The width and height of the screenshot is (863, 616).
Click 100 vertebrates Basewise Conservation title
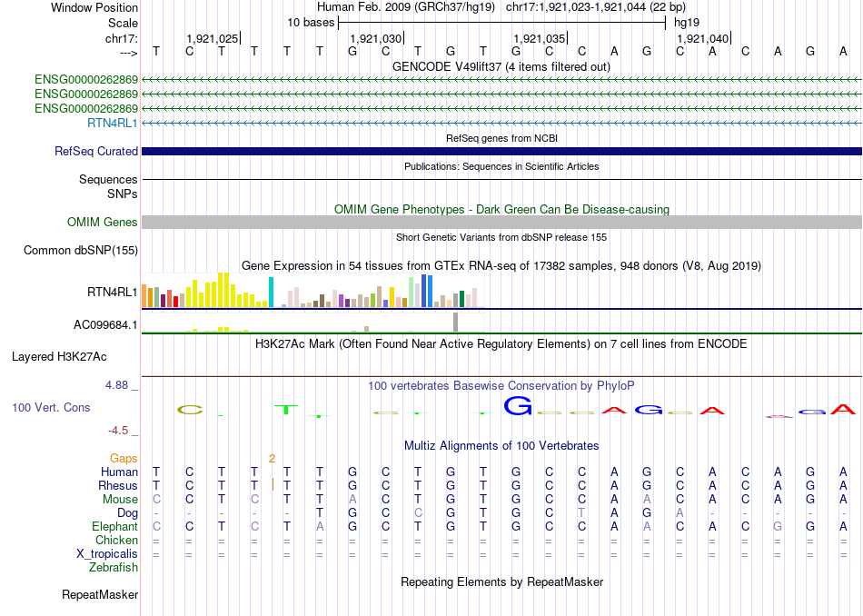pyautogui.click(x=501, y=386)
